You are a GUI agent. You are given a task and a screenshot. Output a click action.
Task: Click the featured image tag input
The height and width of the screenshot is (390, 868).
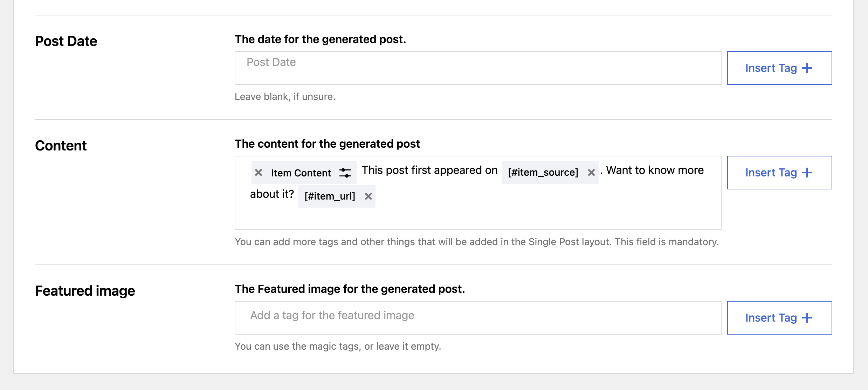478,318
